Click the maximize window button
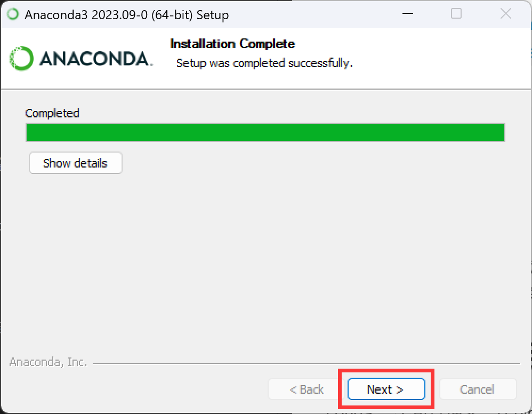The image size is (532, 414). (x=456, y=13)
